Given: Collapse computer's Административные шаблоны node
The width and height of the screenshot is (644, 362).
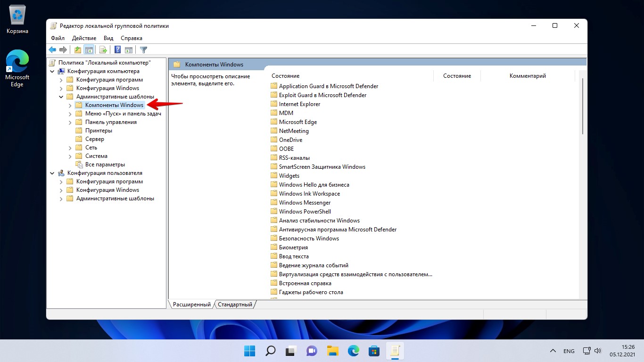Looking at the screenshot, I should pos(61,97).
